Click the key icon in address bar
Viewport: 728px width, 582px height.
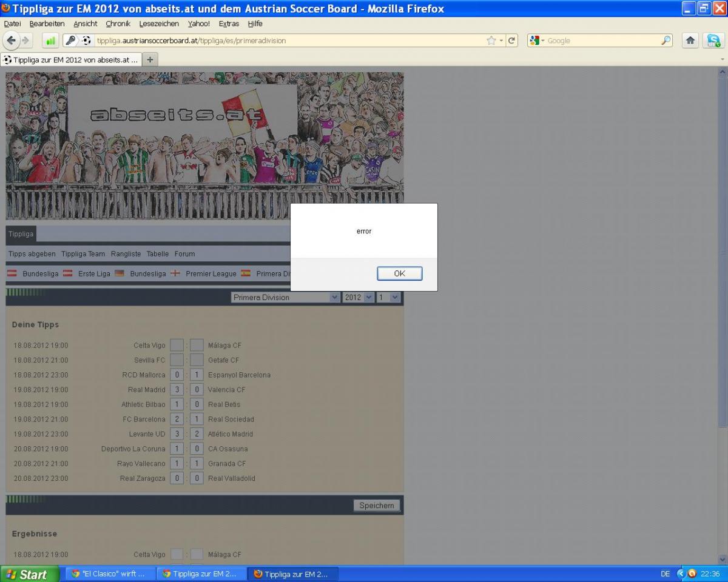72,41
